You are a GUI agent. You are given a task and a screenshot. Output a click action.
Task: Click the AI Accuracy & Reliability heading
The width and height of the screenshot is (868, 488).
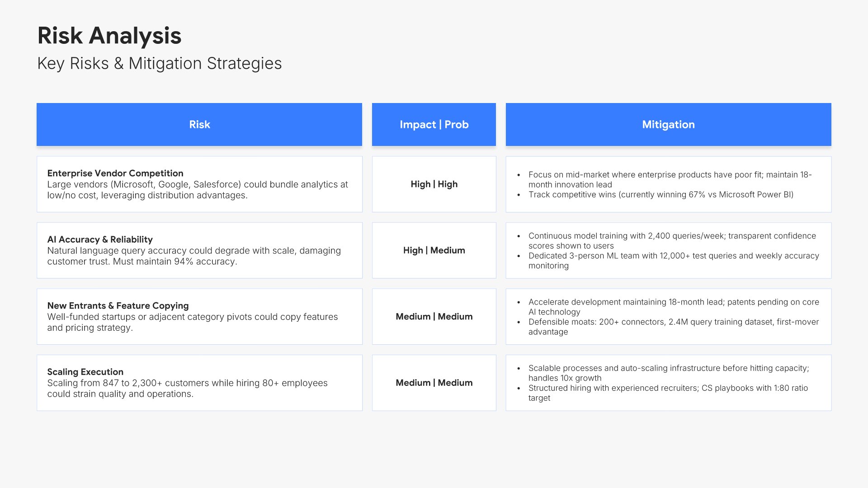pos(100,239)
